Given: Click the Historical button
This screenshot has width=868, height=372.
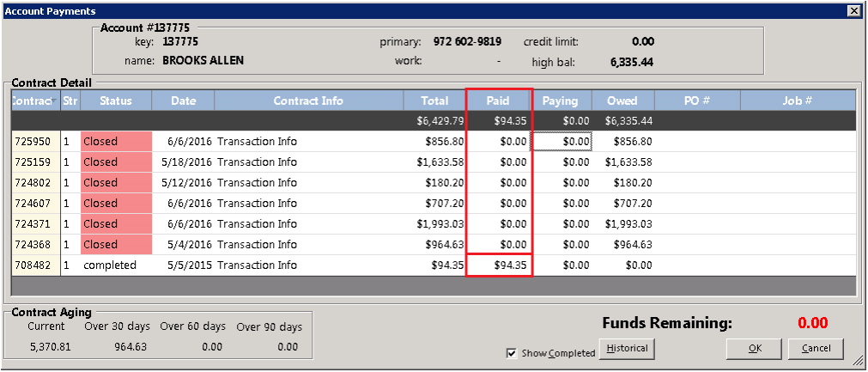Looking at the screenshot, I should 628,349.
